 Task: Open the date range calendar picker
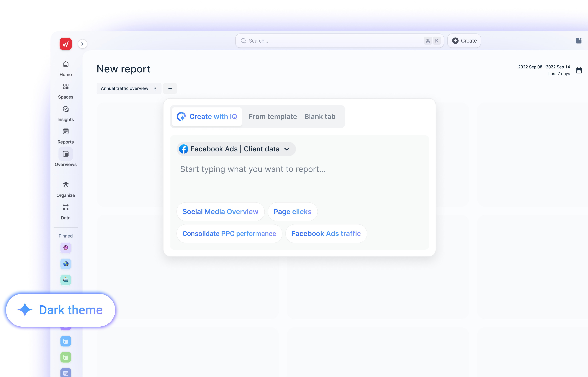pos(579,70)
